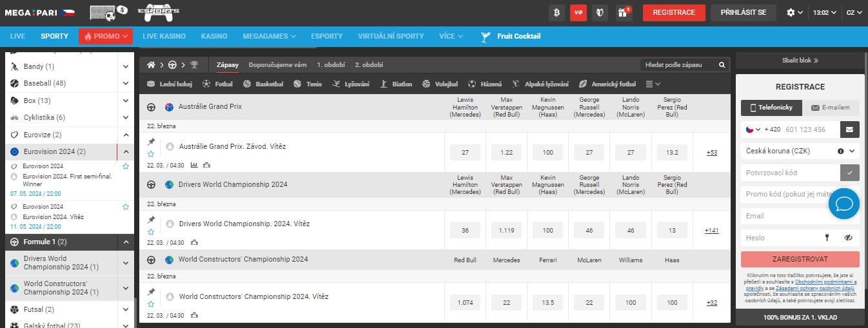Open the settings gear dropdown
Viewport: 868px width, 328px height.
point(794,12)
